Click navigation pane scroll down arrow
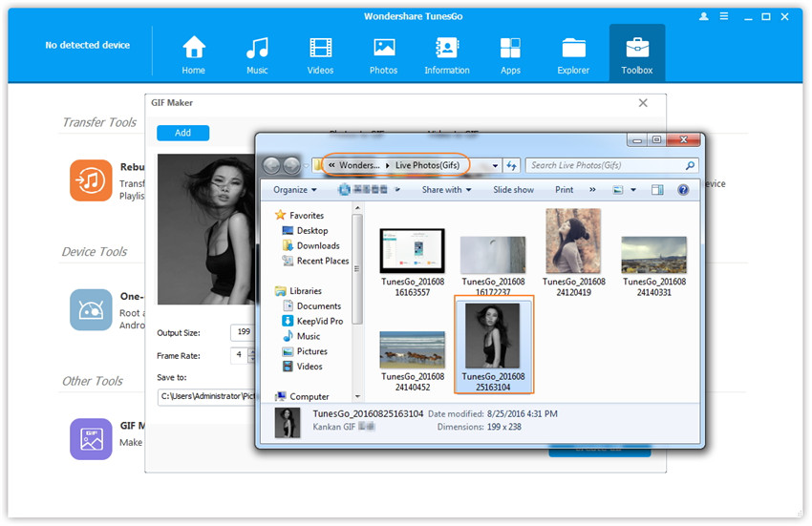 tap(357, 397)
